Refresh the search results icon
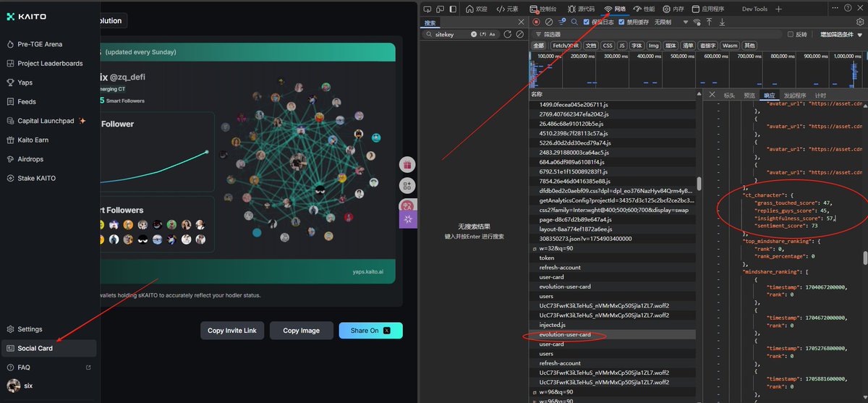 508,34
